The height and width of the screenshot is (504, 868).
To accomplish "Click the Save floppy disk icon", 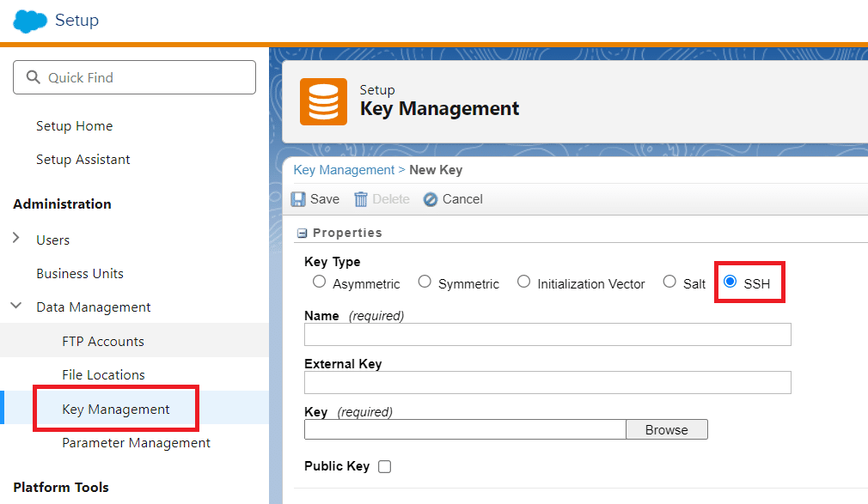I will [298, 199].
